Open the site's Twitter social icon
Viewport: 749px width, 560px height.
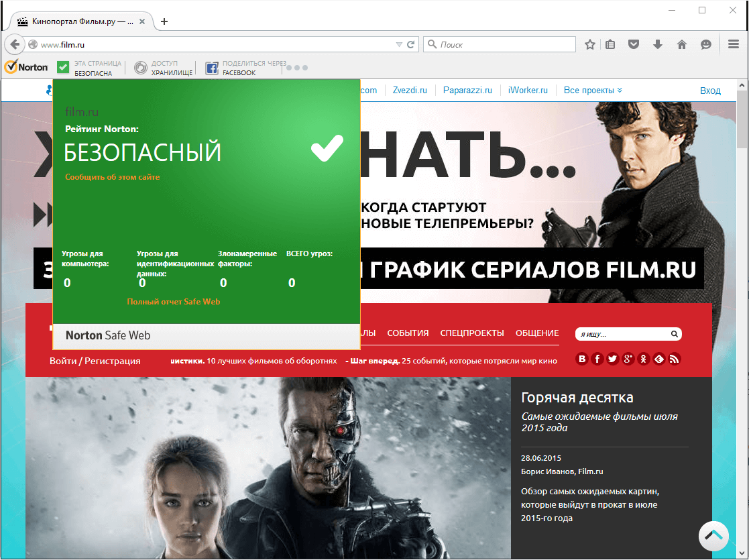pos(612,359)
